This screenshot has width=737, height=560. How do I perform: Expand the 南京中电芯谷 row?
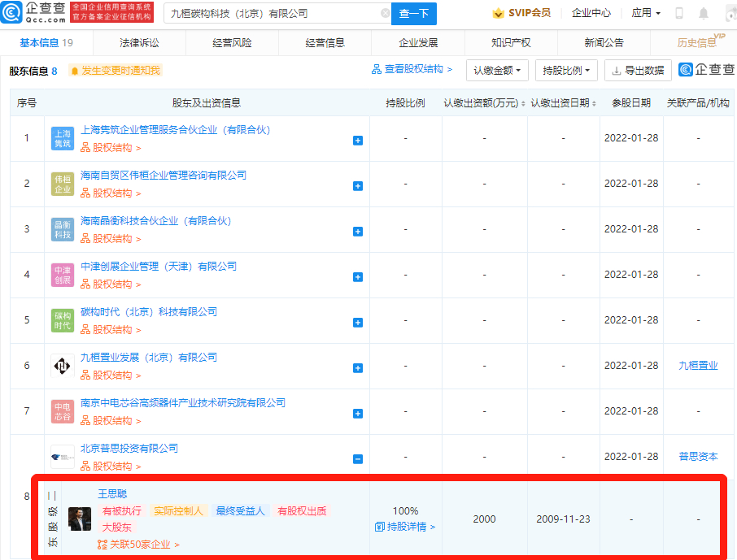coord(358,414)
